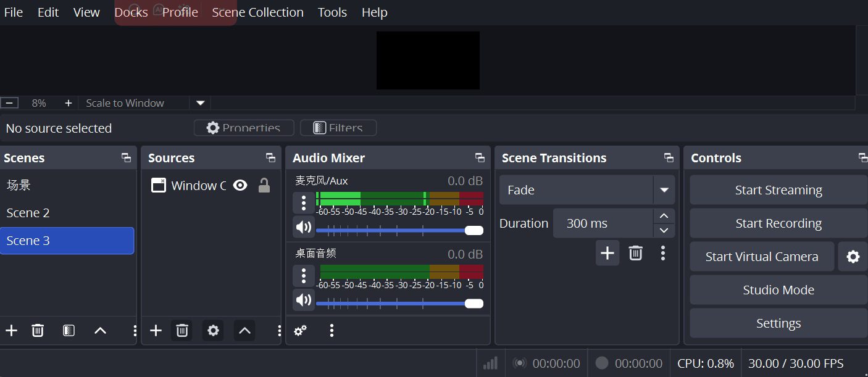The image size is (868, 377).
Task: Add a new source with plus icon
Action: 156,331
